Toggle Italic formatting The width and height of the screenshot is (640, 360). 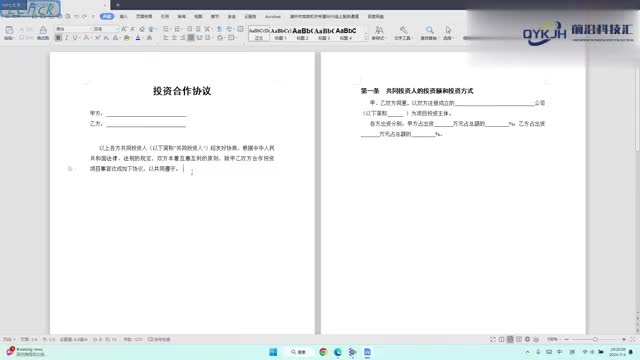[x=67, y=38]
